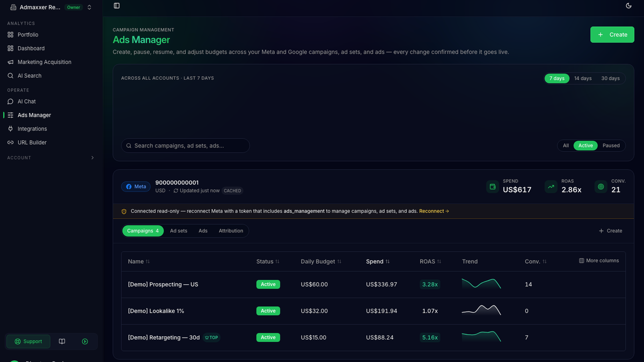This screenshot has width=644, height=362.
Task: Select the 14 days range
Action: (583, 78)
